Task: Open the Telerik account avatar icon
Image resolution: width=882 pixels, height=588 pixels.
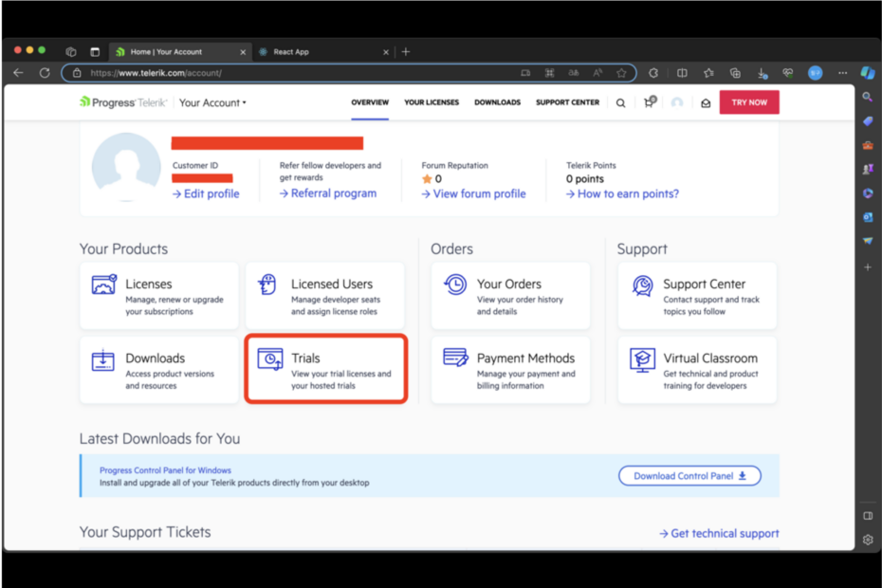Action: click(x=677, y=102)
